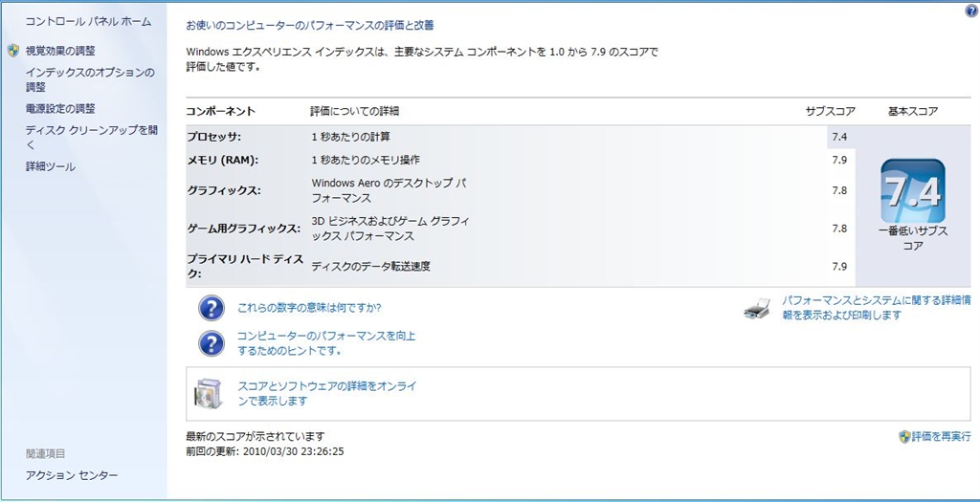Viewport: 980px width, 502px height.
Task: Select the グラフィックス row label
Action: [223, 190]
